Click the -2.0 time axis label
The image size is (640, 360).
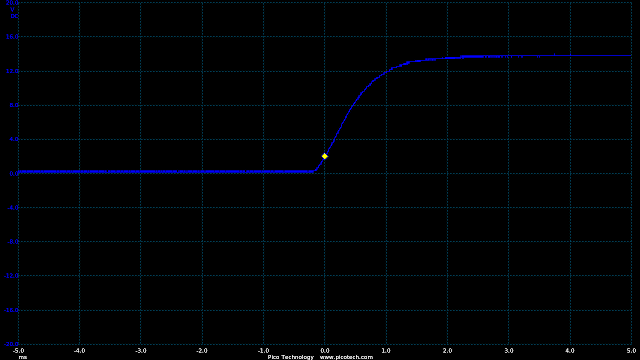[x=202, y=351]
